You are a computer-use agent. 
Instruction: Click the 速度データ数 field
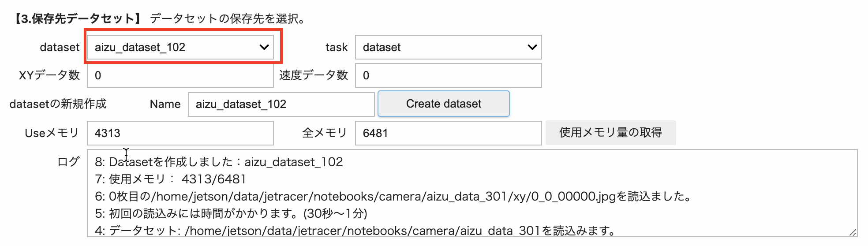tap(448, 75)
